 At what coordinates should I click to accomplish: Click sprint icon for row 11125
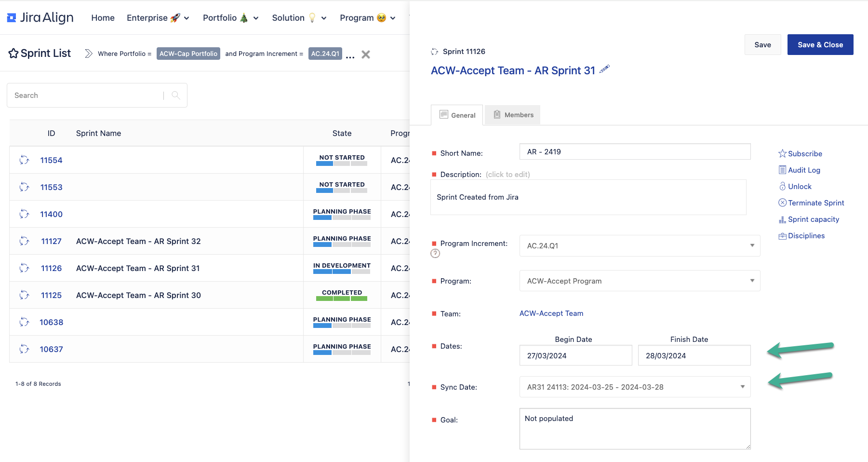coord(24,295)
